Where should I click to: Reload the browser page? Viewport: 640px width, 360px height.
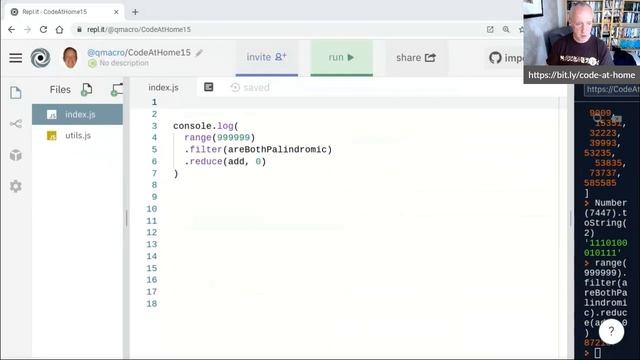[43, 29]
